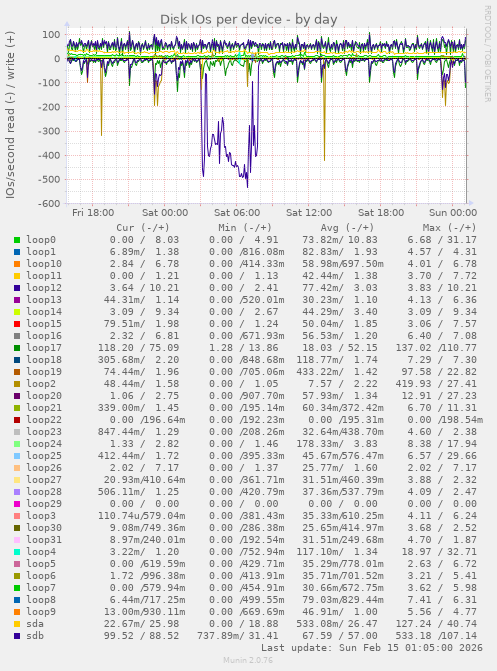Select the loop23 legend label
The height and width of the screenshot is (671, 497).
[x=44, y=432]
